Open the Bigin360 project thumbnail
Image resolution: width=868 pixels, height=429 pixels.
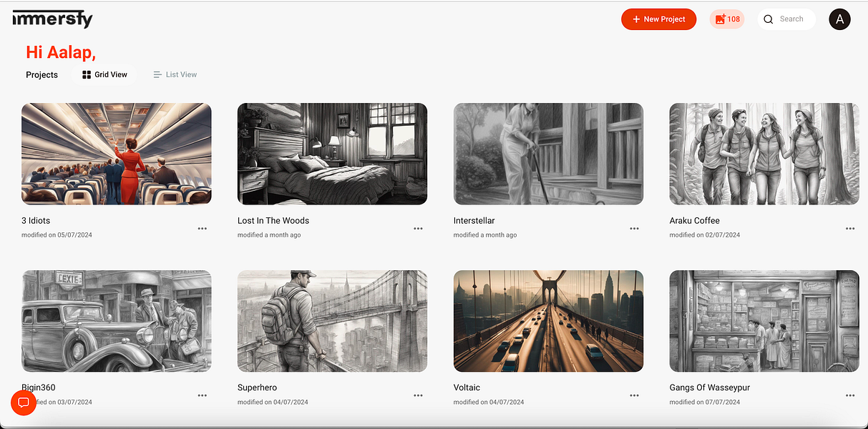tap(117, 321)
